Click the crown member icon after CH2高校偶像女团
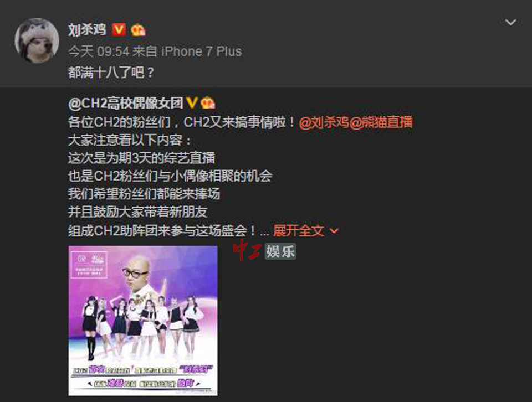The width and height of the screenshot is (532, 402). [208, 102]
